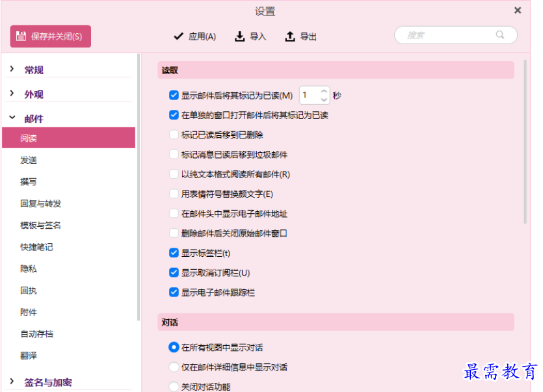543x392 pixels.
Task: Open the 常规 category
Action: point(34,70)
